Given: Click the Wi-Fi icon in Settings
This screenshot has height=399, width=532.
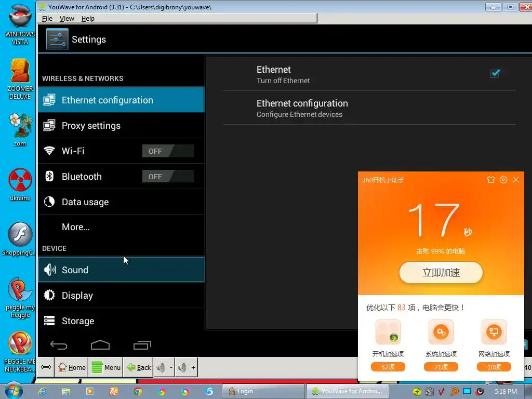Looking at the screenshot, I should 49,151.
